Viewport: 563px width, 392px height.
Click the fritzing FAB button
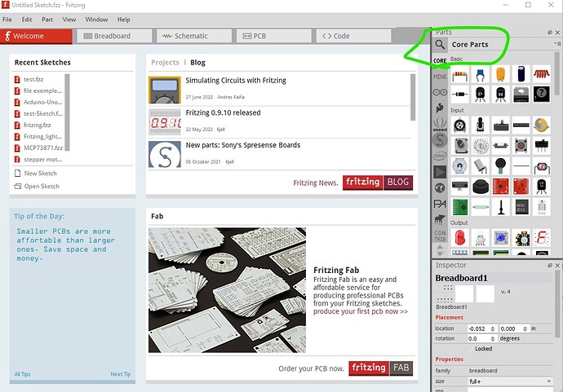tap(380, 368)
